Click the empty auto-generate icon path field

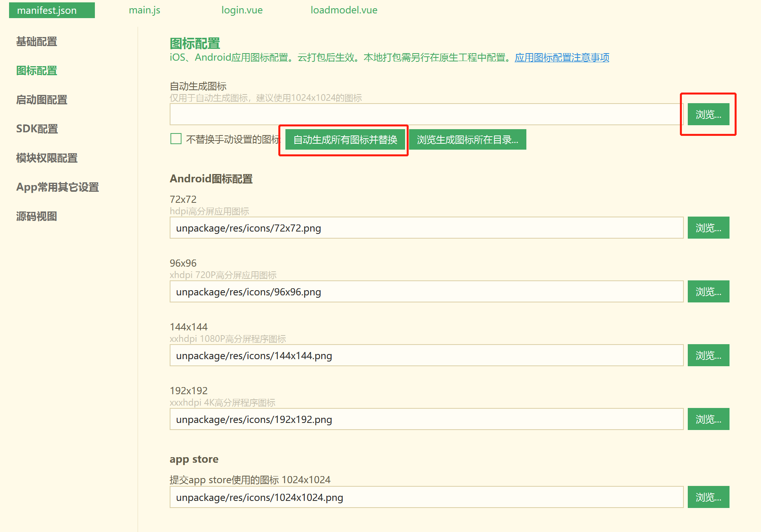pyautogui.click(x=426, y=115)
